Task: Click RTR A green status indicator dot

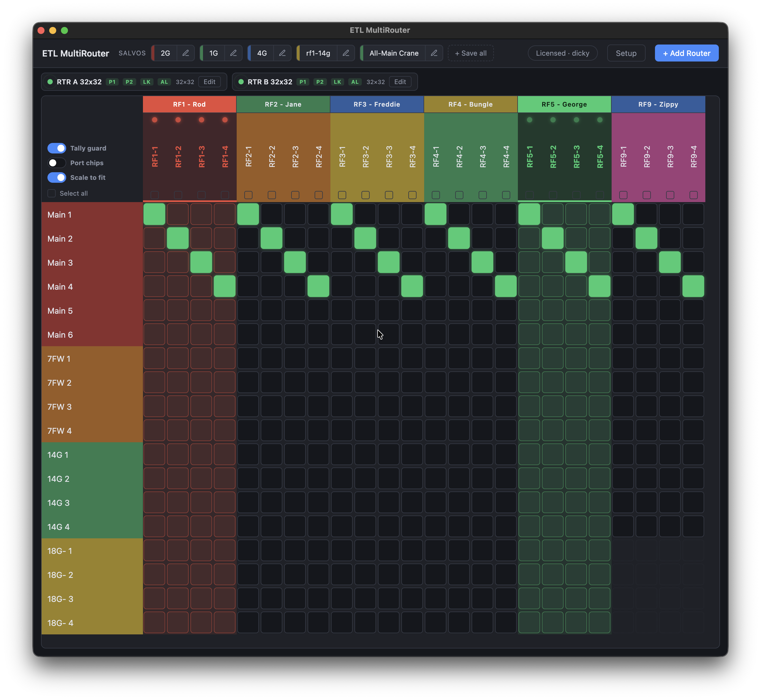Action: 50,82
